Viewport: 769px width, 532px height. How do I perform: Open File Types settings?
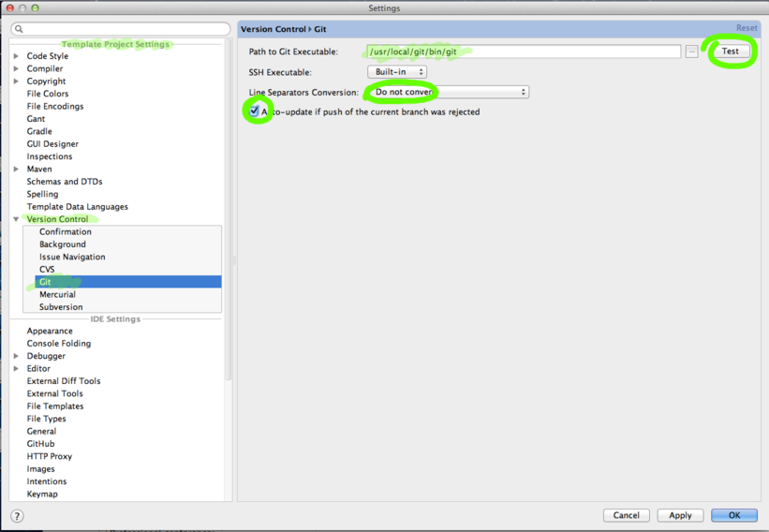46,419
